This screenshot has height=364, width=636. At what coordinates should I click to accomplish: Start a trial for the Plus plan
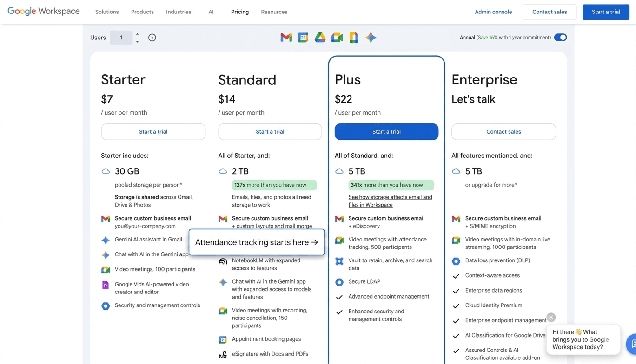tap(386, 132)
